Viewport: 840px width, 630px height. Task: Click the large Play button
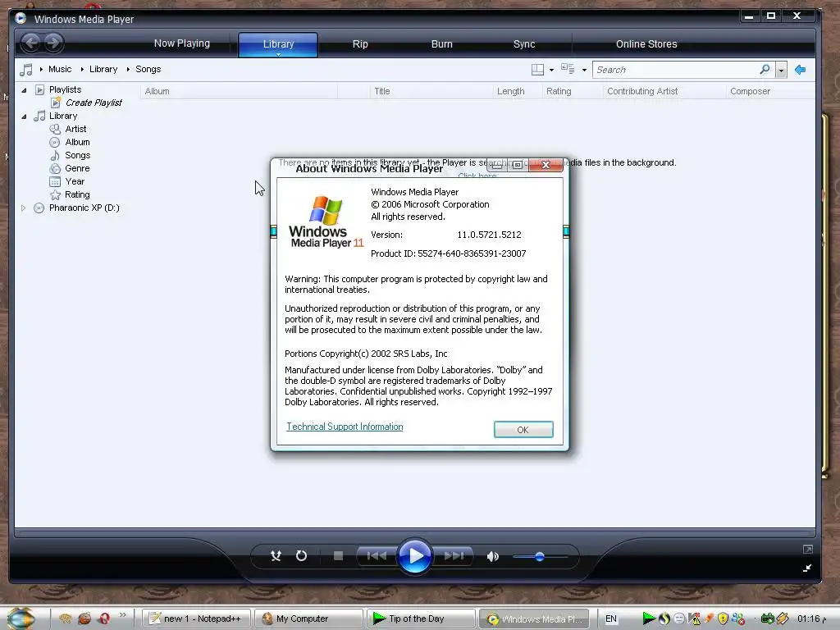coord(414,556)
